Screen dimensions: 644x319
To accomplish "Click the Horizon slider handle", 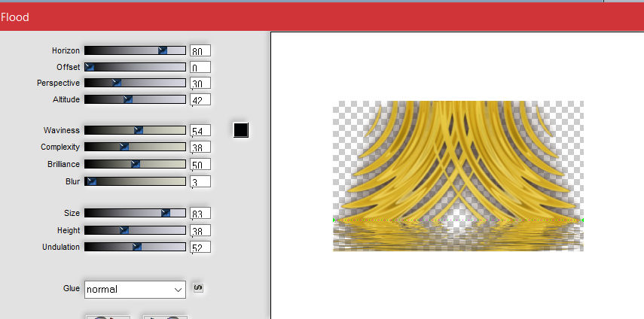I will [x=163, y=50].
